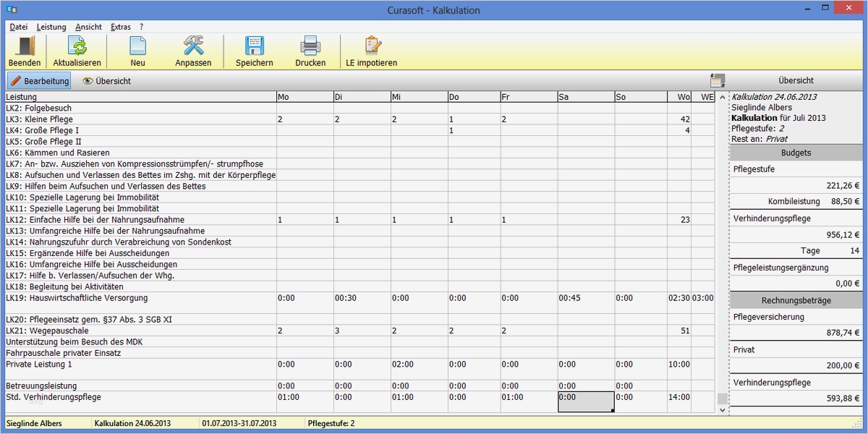Select the Neu document icon

(137, 46)
